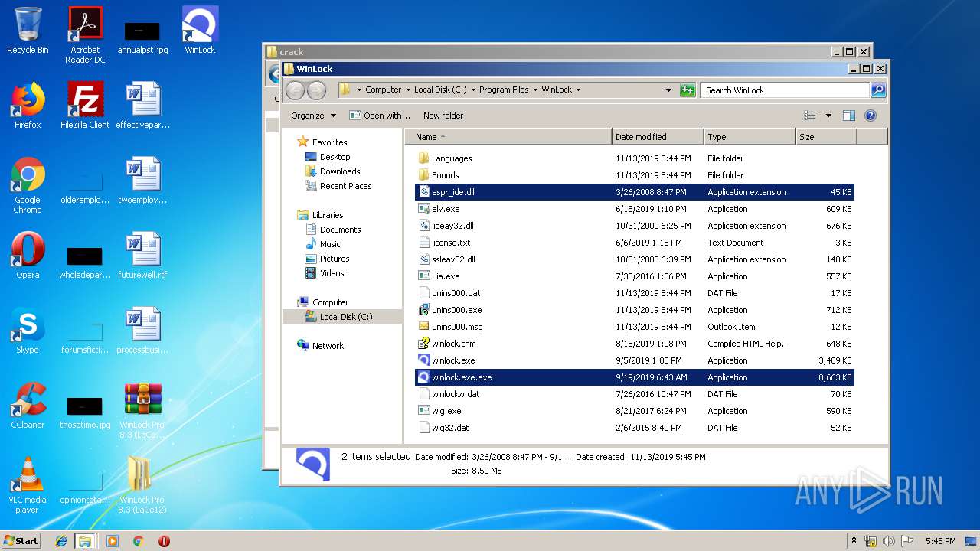
Task: Select the WinLock Pro 8.3 folder on desktop
Action: point(142,485)
